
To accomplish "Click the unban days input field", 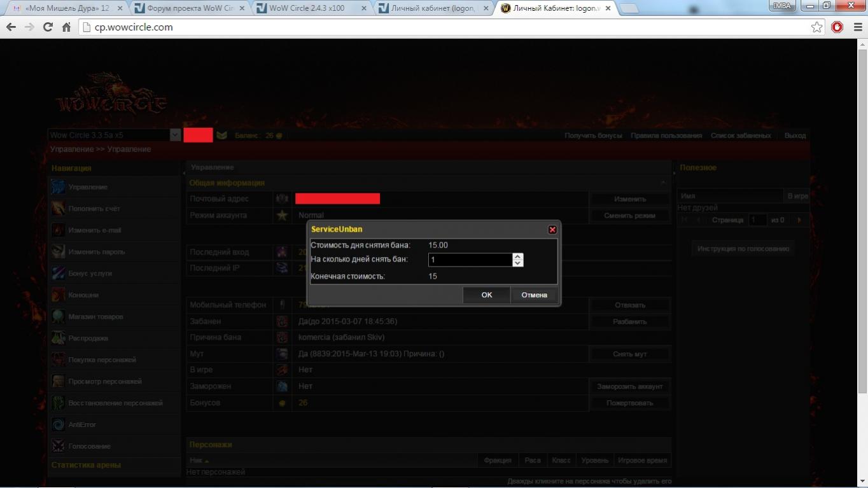I will [x=470, y=260].
